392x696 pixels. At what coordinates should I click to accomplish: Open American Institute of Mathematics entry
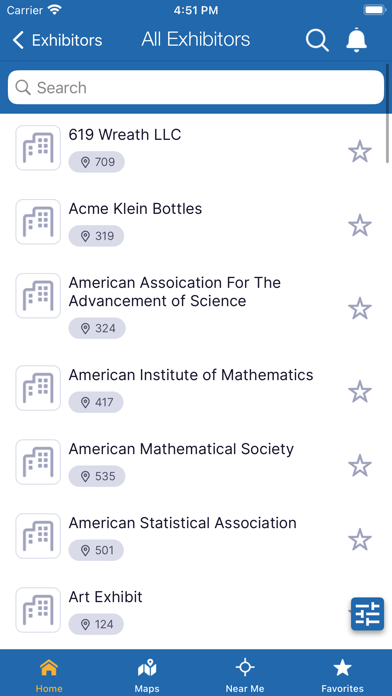(x=196, y=388)
